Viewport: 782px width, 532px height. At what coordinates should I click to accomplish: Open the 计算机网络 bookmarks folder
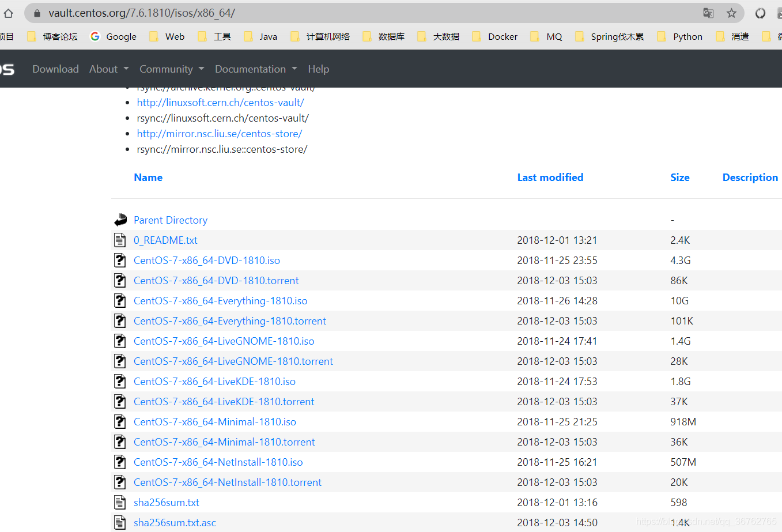320,36
